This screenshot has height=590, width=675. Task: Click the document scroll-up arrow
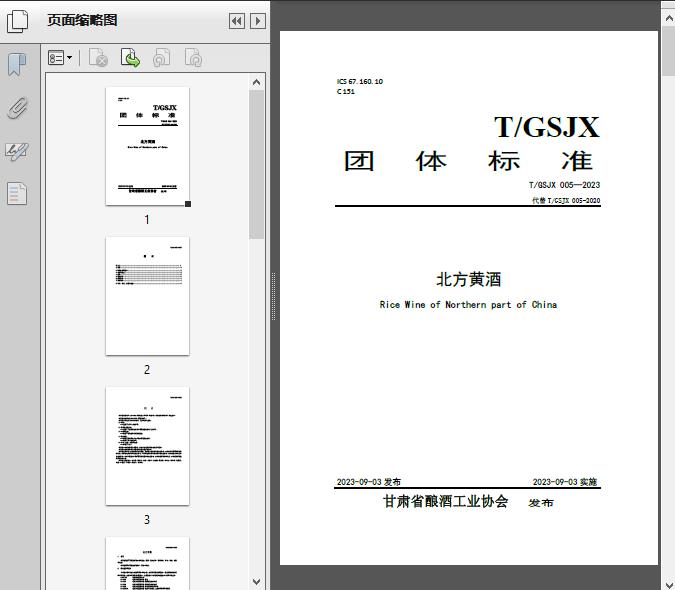669,18
